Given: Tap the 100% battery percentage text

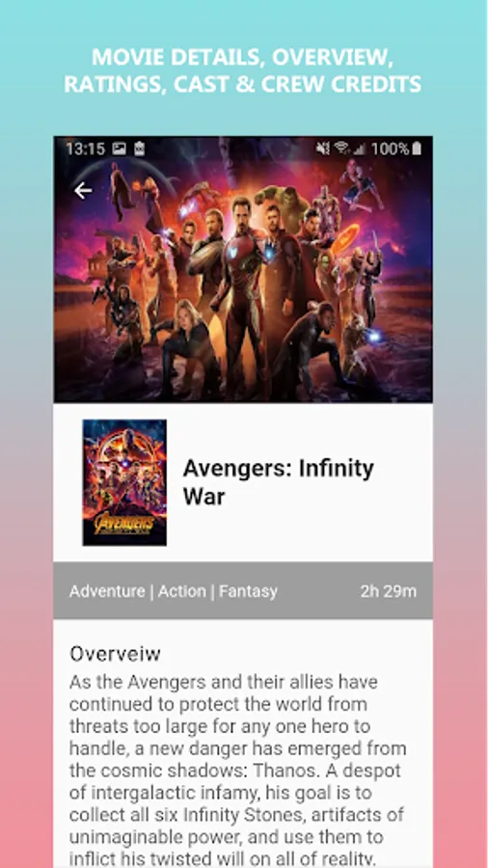Looking at the screenshot, I should [391, 149].
